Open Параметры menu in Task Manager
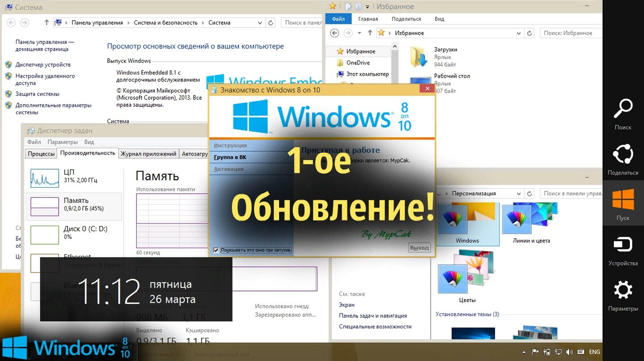The image size is (644, 361). tap(63, 142)
